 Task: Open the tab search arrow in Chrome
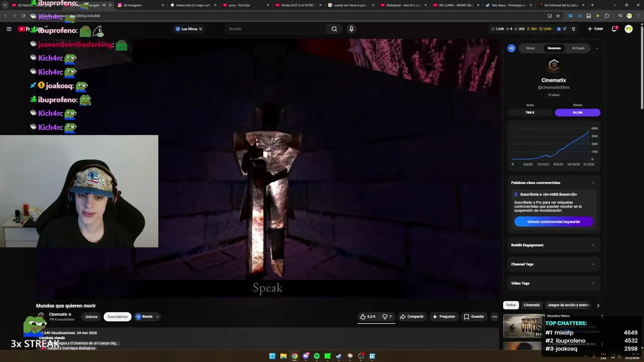[x=6, y=5]
